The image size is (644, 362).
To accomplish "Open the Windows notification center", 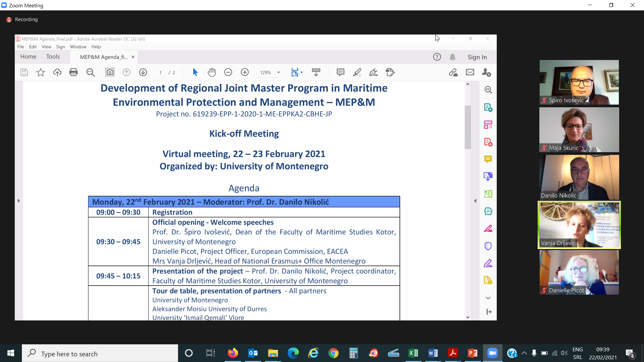I will pyautogui.click(x=630, y=354).
